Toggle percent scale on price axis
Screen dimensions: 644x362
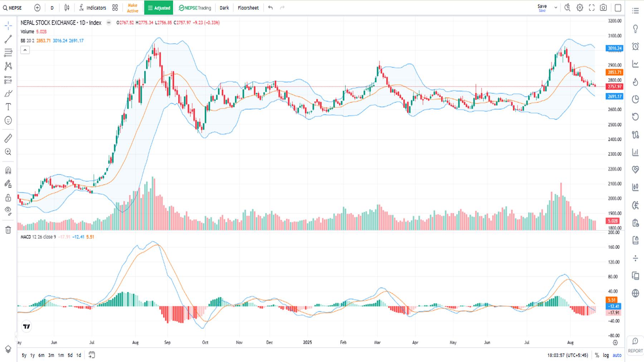click(597, 355)
